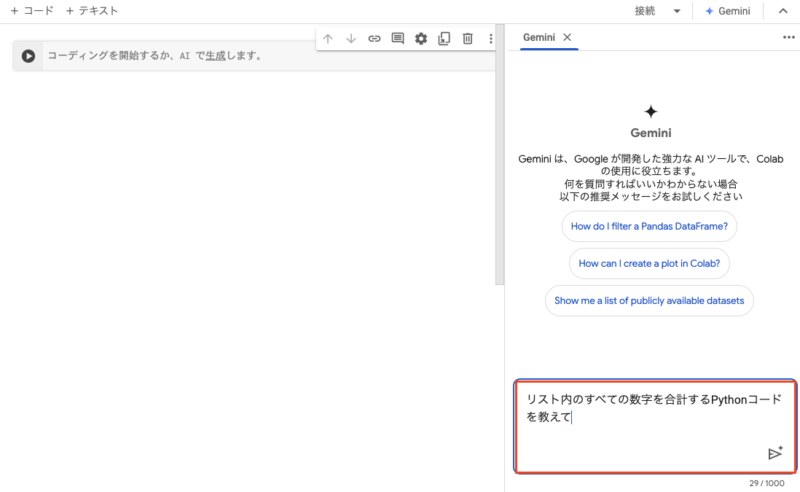Click the notebook vertical scrollbar

499,156
